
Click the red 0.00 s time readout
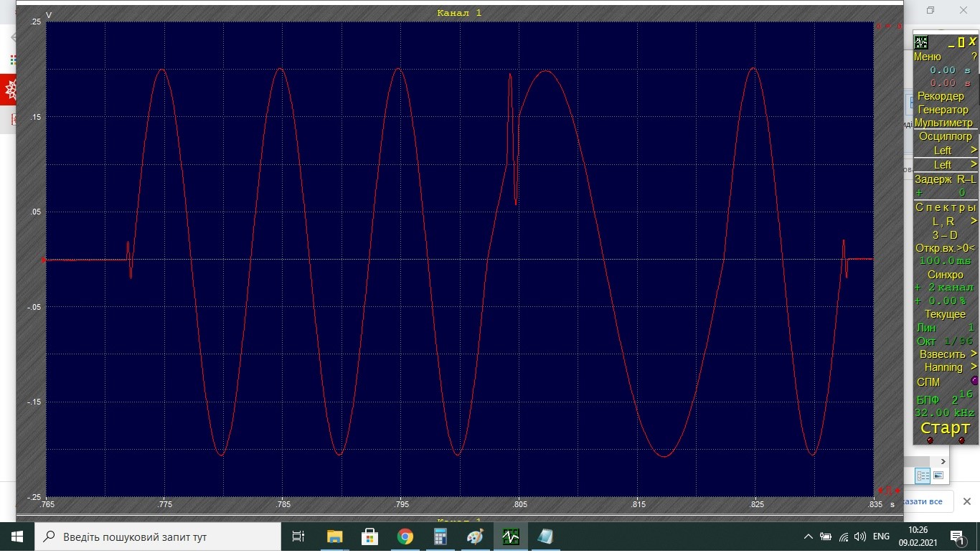(950, 83)
